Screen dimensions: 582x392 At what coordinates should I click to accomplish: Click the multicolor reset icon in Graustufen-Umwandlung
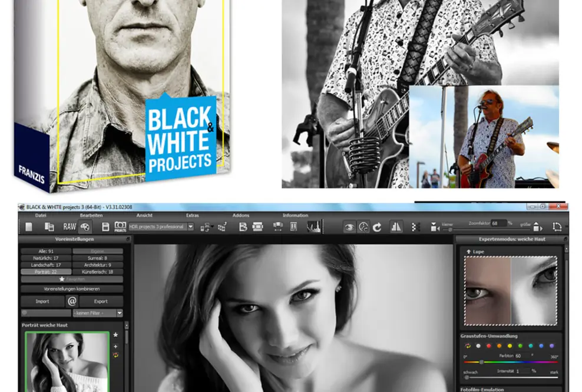coord(468,346)
